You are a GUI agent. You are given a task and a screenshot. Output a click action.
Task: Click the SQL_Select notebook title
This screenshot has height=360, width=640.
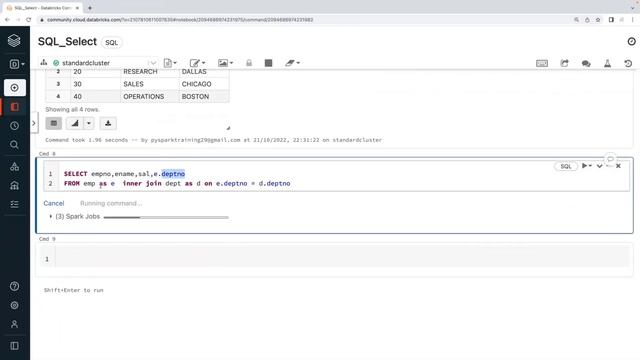click(x=67, y=42)
